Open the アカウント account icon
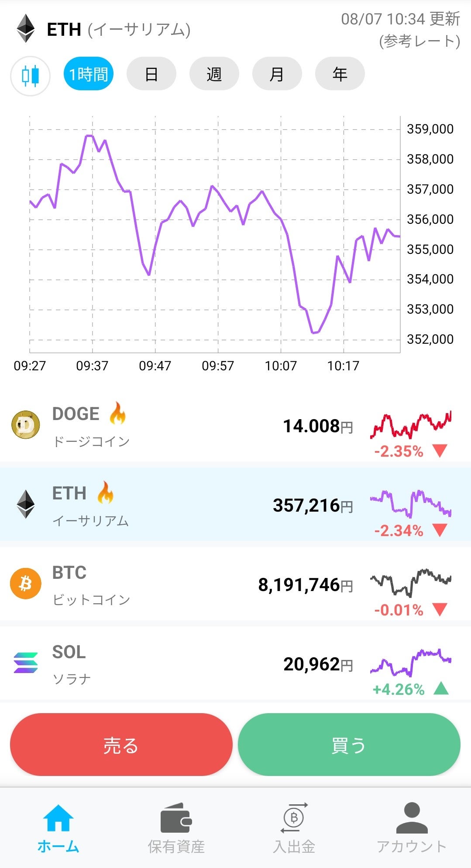 point(412,818)
